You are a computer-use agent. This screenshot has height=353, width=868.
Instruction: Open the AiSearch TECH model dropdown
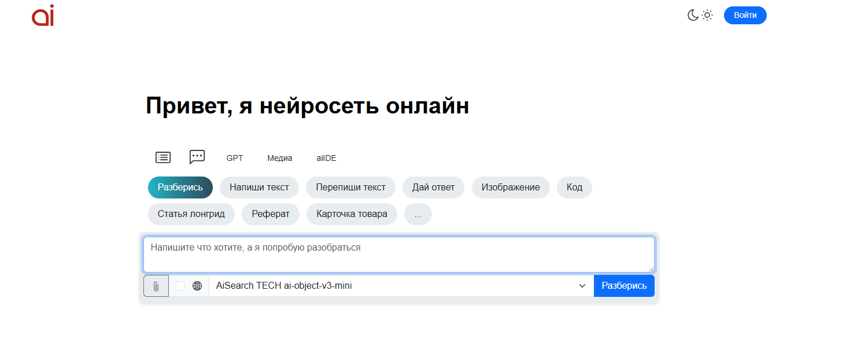[x=401, y=286]
